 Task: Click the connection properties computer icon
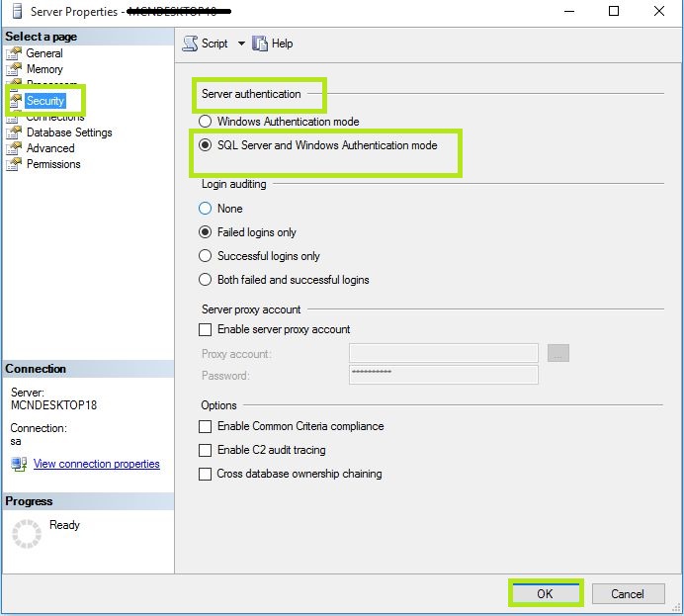[19, 464]
